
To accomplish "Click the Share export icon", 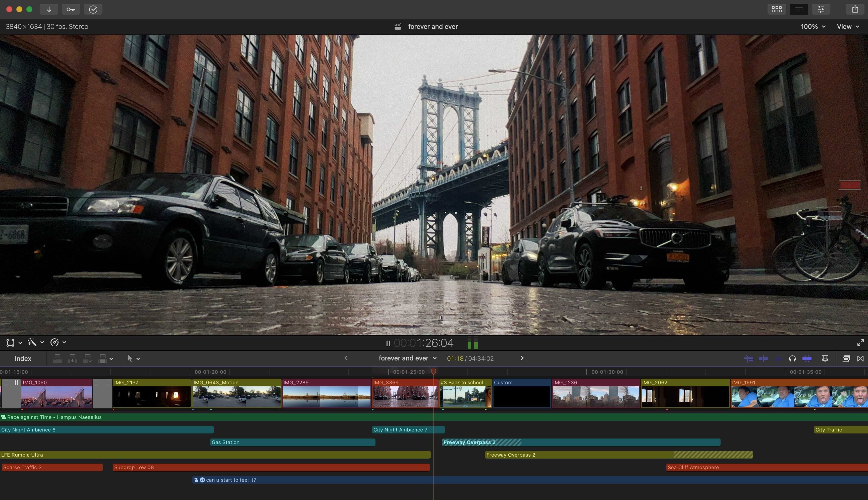I will (x=855, y=9).
